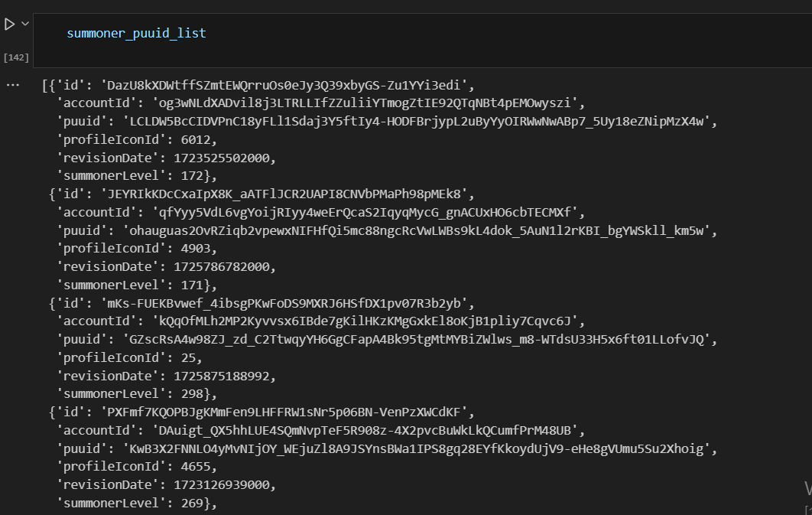Click id starting with PXFmf7KQOPBJgKMmFen9
812x515 pixels.
coord(284,412)
